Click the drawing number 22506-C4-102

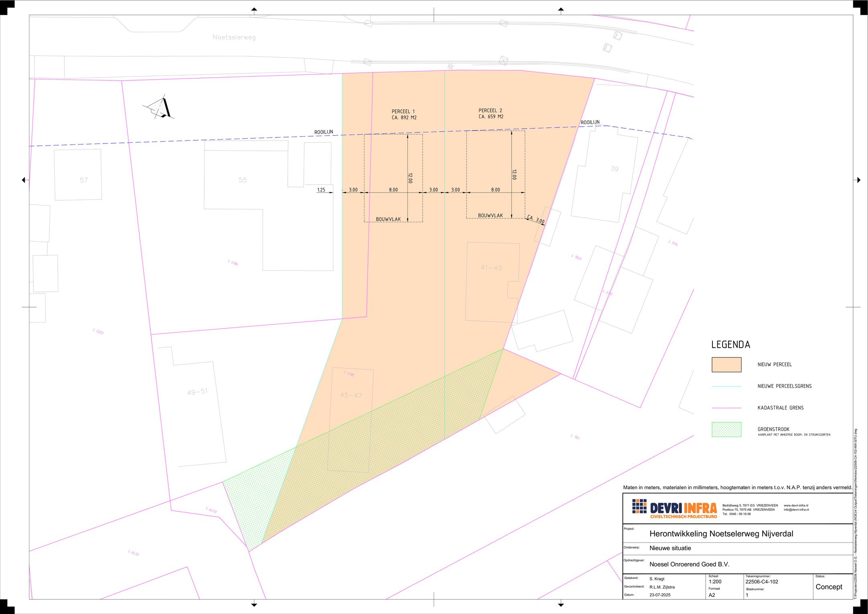coord(762,582)
